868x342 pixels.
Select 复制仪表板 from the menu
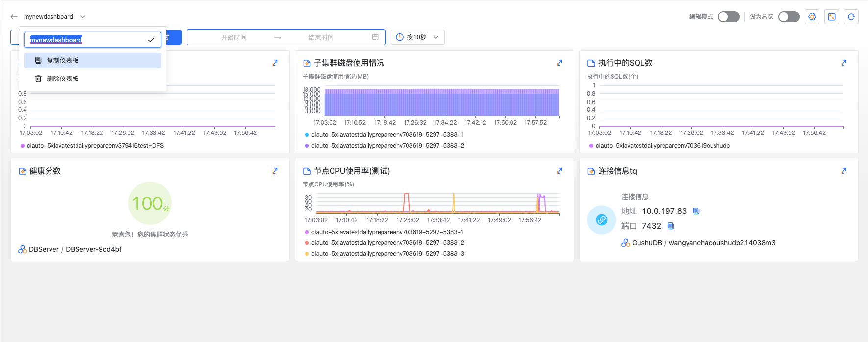tap(63, 60)
